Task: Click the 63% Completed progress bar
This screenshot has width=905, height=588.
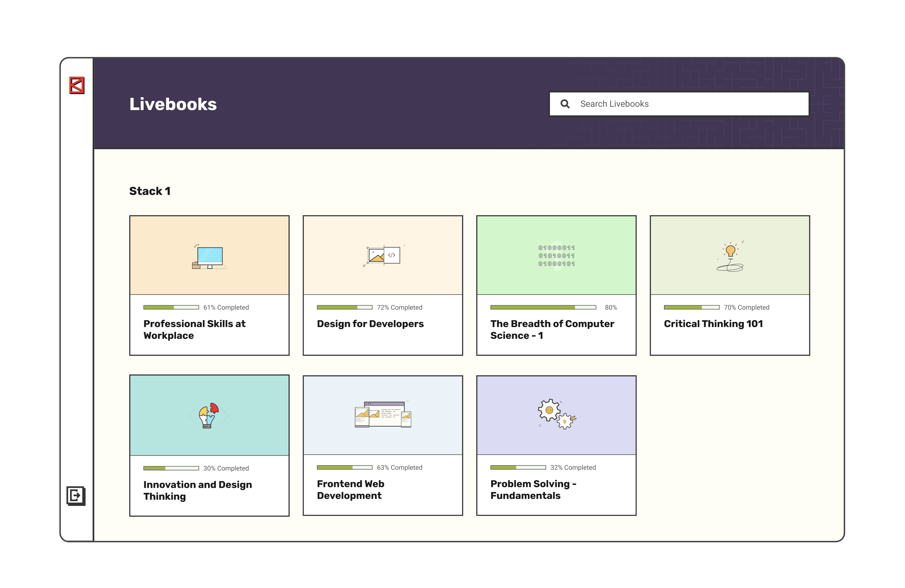Action: [x=344, y=467]
